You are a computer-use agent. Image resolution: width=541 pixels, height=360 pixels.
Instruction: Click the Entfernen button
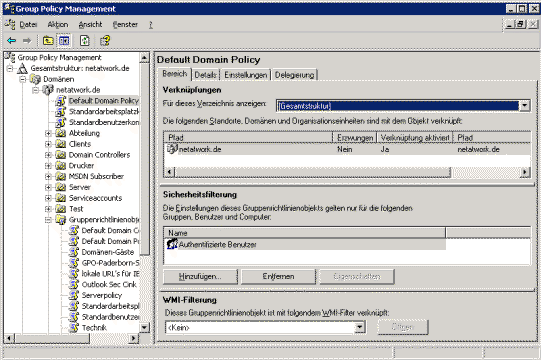[278, 276]
